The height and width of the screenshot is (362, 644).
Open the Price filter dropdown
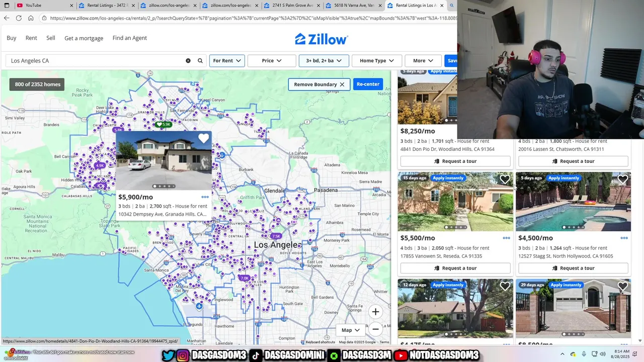[272, 61]
